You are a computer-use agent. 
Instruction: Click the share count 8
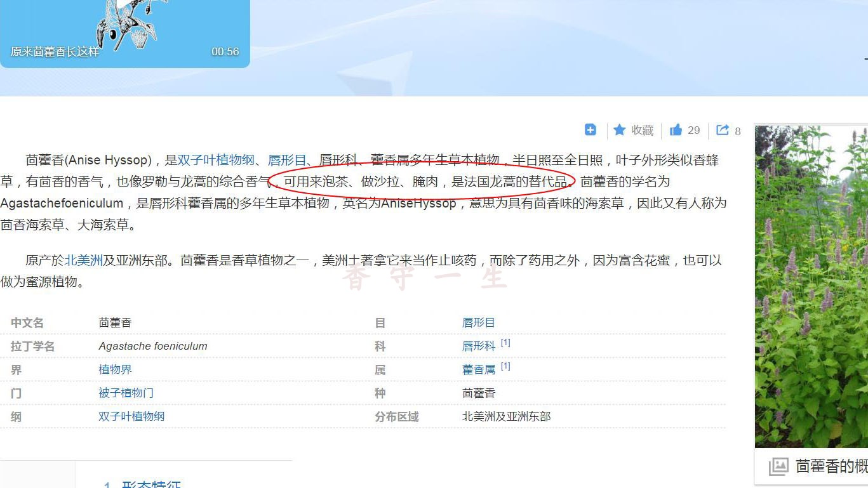click(x=738, y=131)
